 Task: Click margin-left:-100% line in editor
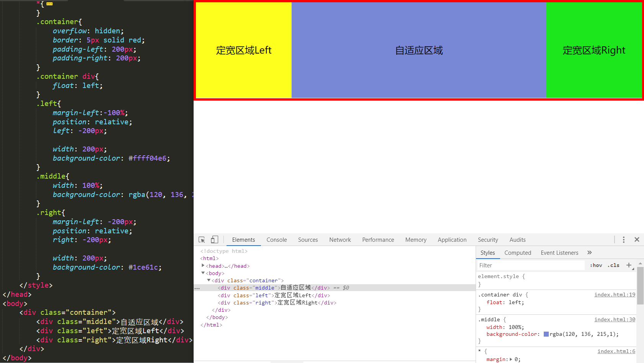90,113
